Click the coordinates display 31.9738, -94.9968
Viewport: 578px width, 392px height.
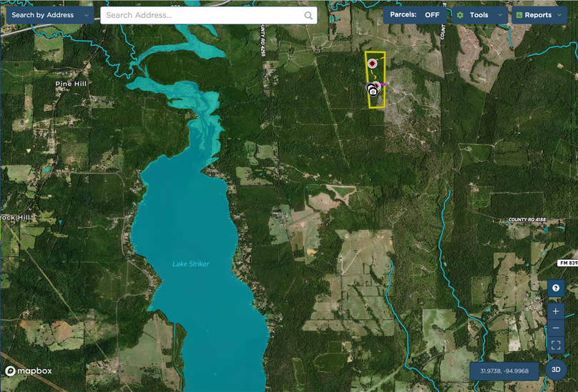(504, 371)
